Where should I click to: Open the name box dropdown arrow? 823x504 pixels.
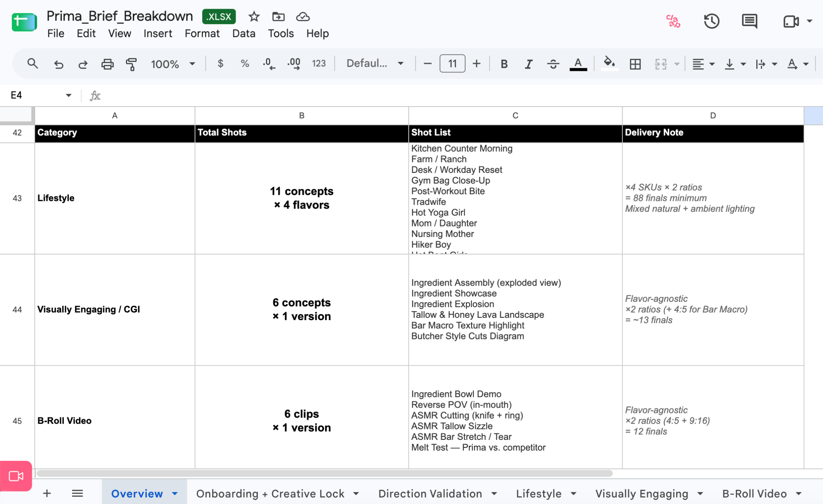(x=68, y=95)
